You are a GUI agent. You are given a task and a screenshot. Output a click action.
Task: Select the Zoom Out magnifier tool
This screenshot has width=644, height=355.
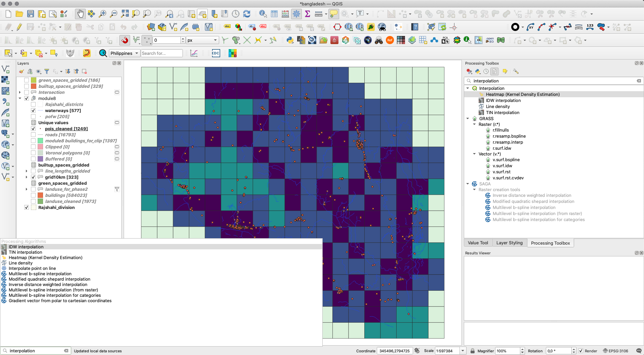(x=114, y=14)
